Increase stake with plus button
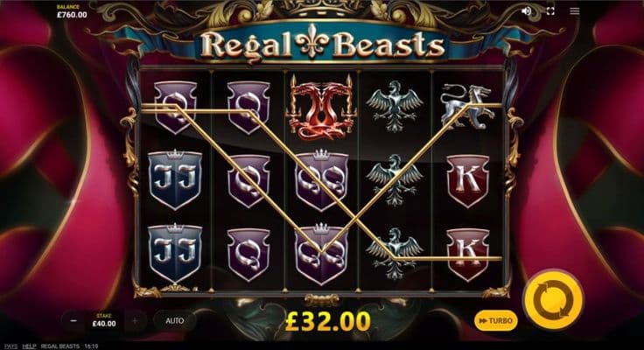The width and height of the screenshot is (644, 350). pos(135,320)
